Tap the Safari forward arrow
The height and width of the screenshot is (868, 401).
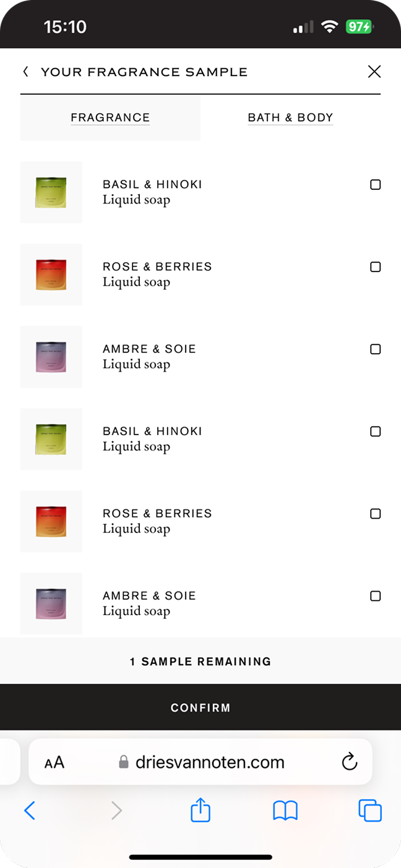116,810
